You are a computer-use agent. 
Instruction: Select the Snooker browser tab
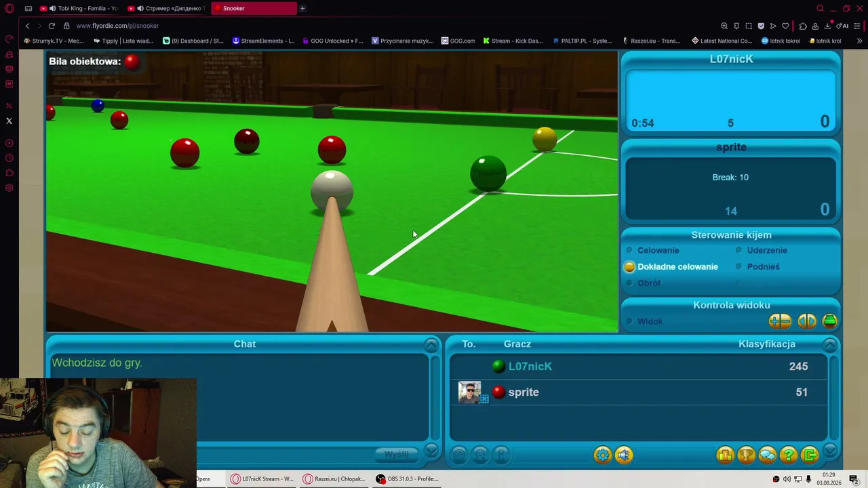point(254,8)
